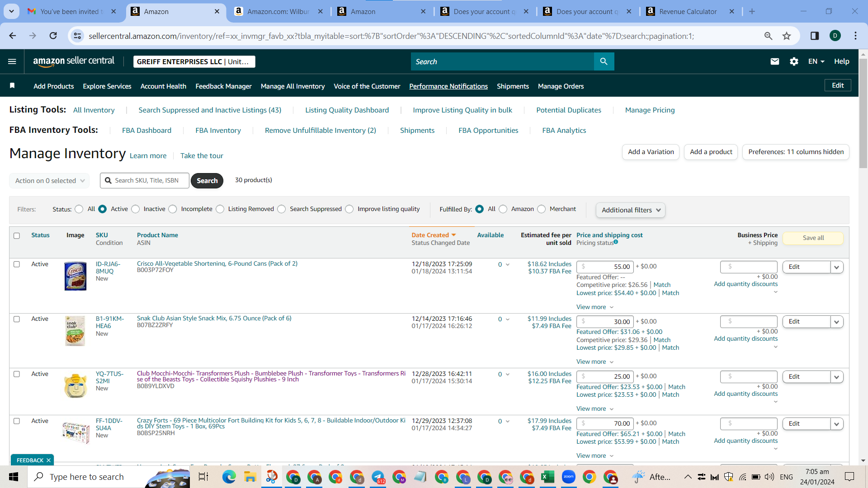Expand View more for Transformers Plush pricing
This screenshot has height=488, width=868.
pos(595,409)
